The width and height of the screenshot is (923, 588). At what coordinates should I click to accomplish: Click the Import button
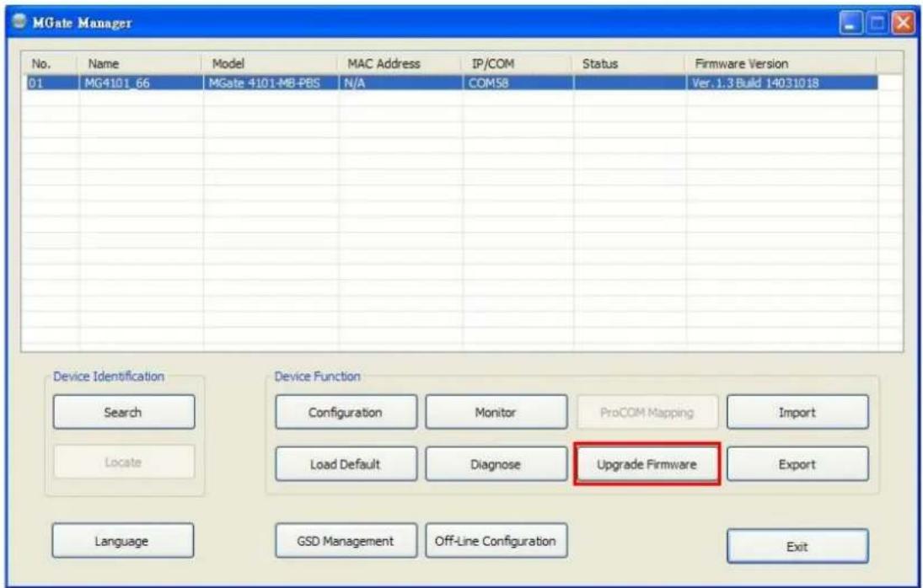pos(797,412)
